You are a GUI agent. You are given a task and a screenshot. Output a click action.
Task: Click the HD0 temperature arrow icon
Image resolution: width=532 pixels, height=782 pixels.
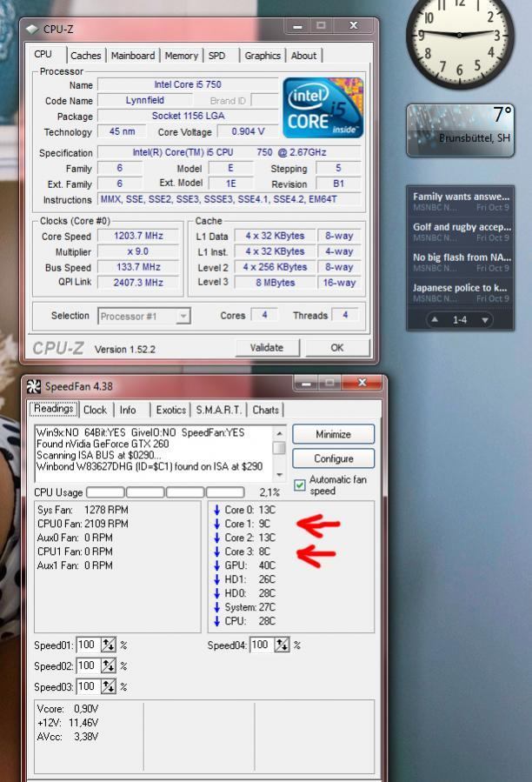point(217,593)
